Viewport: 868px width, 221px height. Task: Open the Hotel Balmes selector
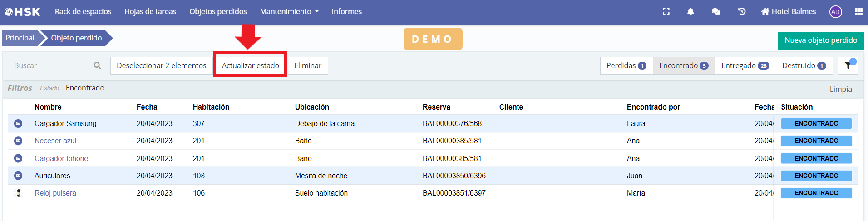[x=789, y=12]
